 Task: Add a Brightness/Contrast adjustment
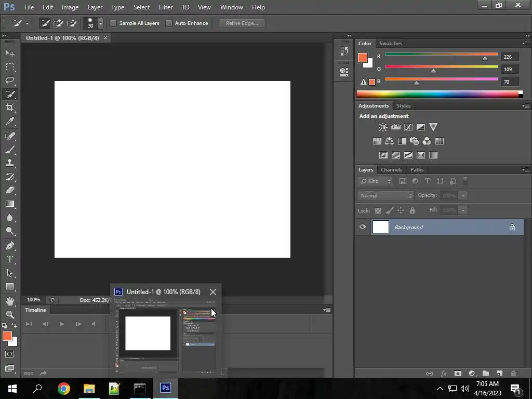pyautogui.click(x=383, y=127)
